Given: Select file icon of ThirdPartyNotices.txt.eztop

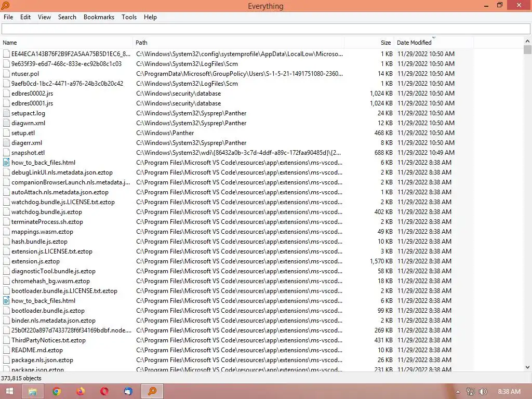Looking at the screenshot, I should coord(6,340).
